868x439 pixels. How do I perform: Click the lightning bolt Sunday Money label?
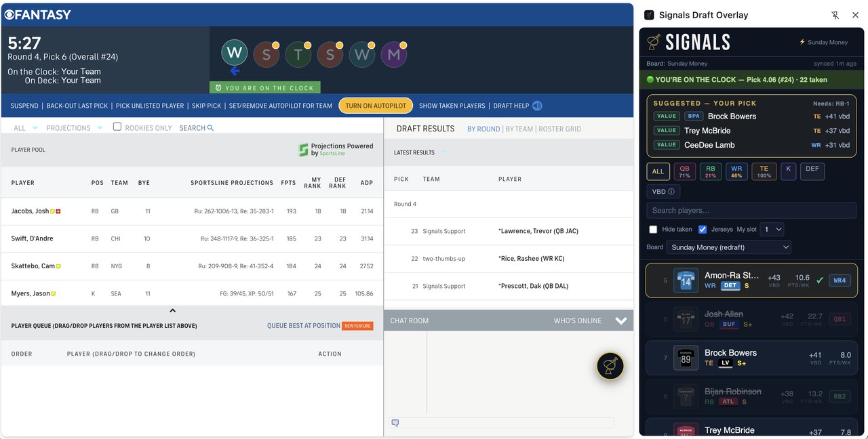coord(824,42)
